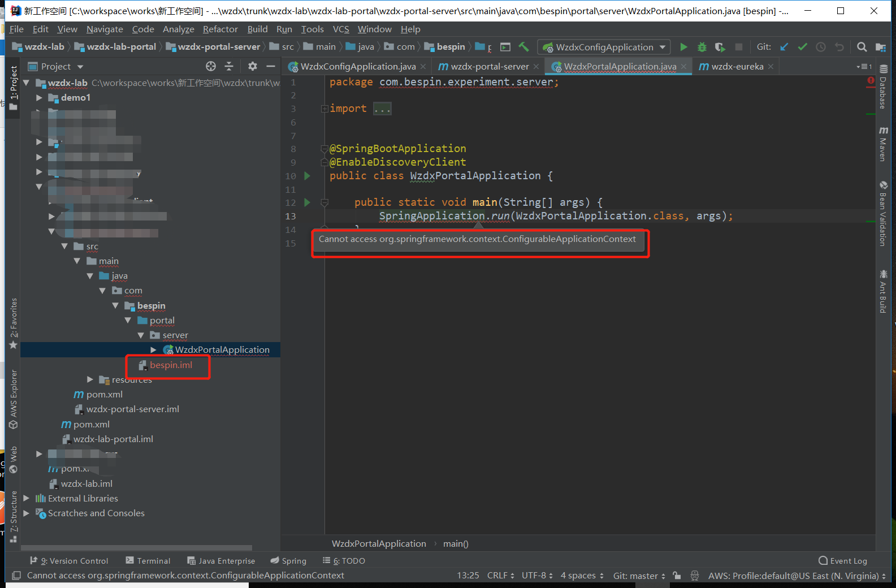Open Java Enterprise tool window
896x588 pixels.
[x=221, y=561]
